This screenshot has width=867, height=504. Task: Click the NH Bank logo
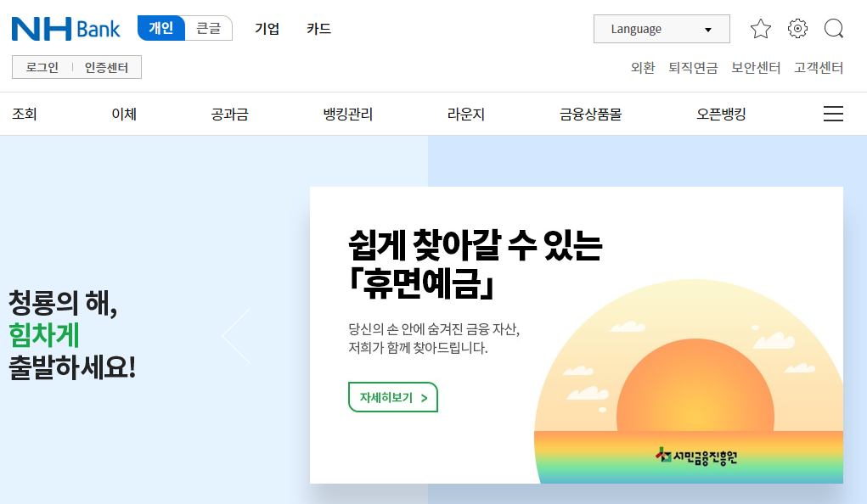(x=65, y=29)
